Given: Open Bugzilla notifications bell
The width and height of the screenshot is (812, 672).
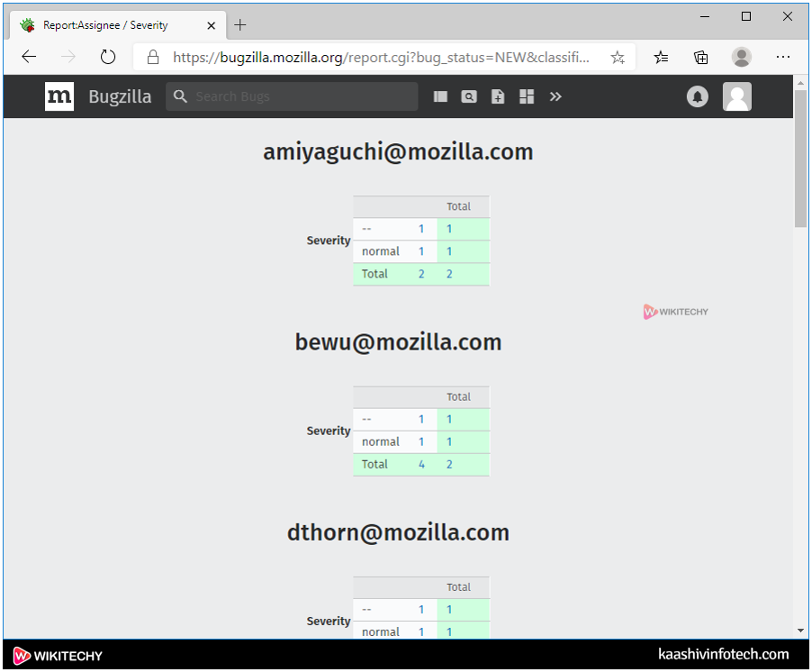Looking at the screenshot, I should [698, 96].
